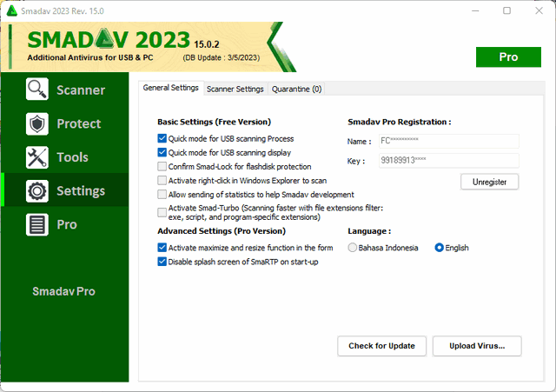556x392 pixels.
Task: Enable Confirm Smad-Lock for flashdisk protection
Action: (162, 166)
